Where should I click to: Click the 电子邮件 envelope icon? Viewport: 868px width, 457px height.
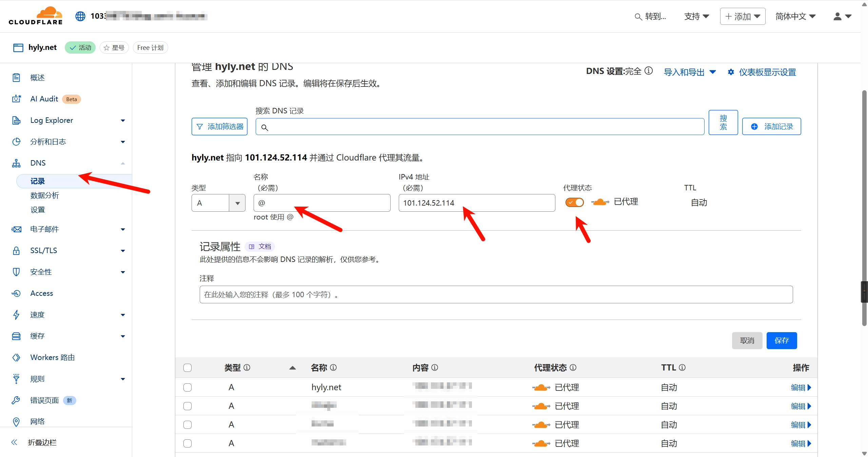tap(16, 229)
